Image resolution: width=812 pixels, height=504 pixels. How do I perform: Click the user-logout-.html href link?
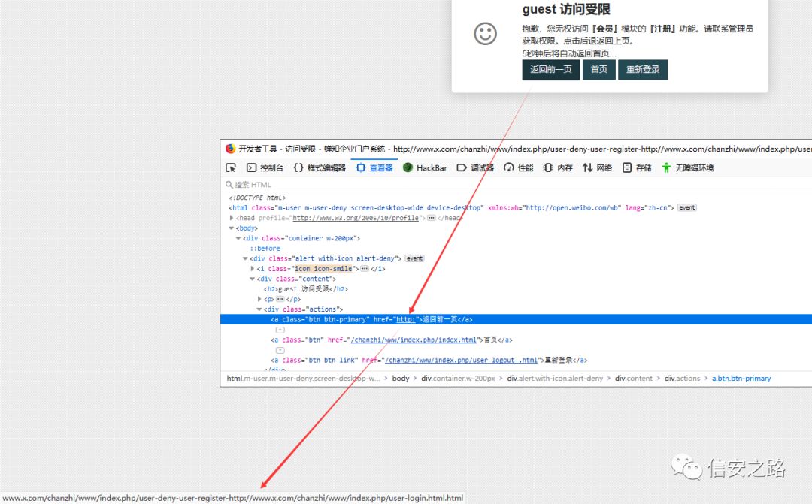point(461,360)
